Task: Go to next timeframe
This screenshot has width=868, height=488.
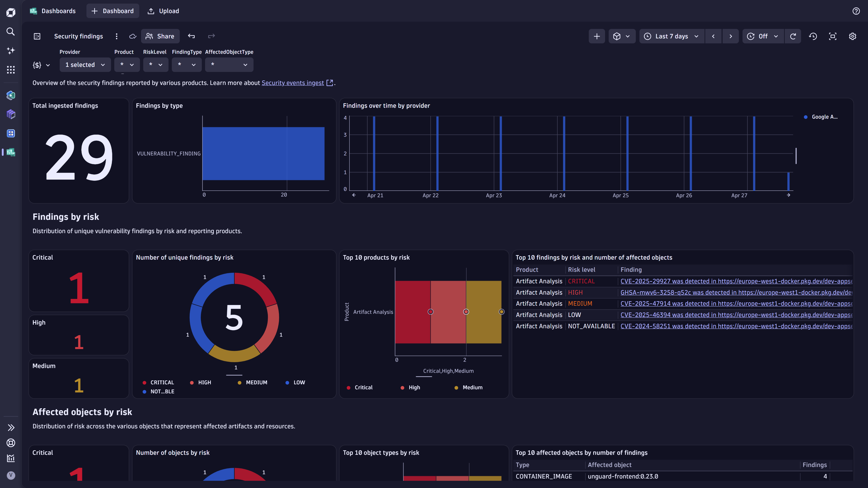Action: [x=731, y=36]
